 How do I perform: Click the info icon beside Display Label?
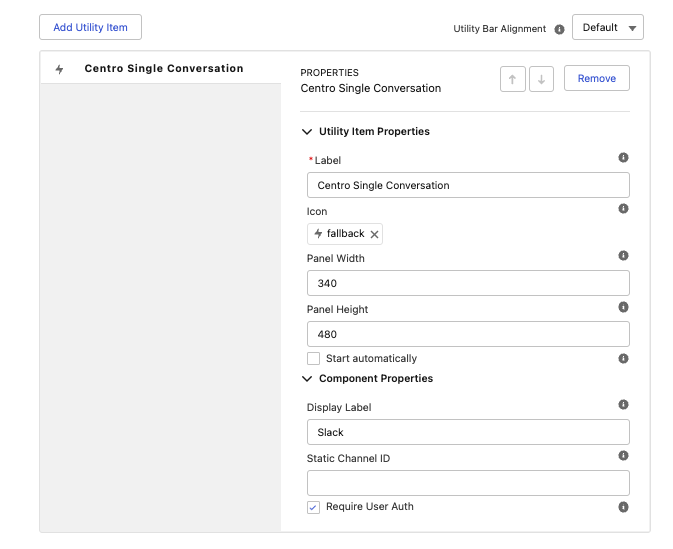[623, 405]
